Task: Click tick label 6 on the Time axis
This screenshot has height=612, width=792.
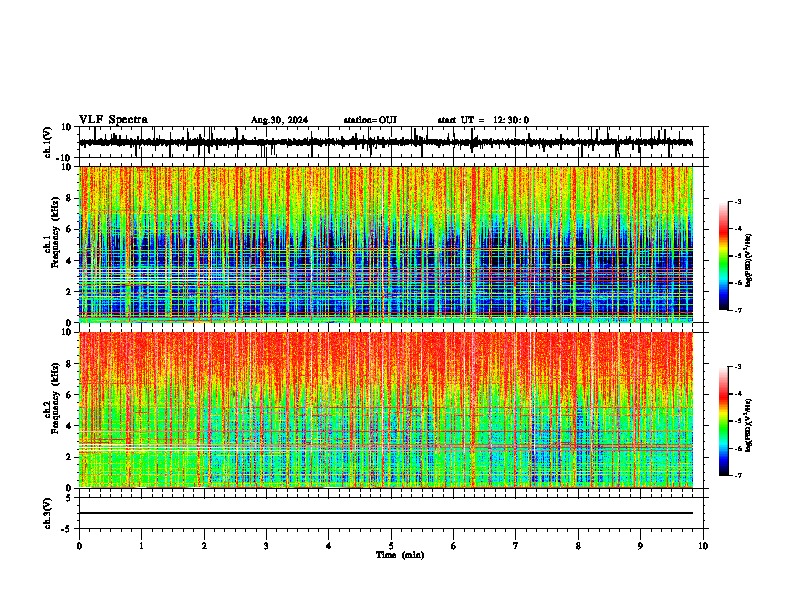Action: pos(454,546)
